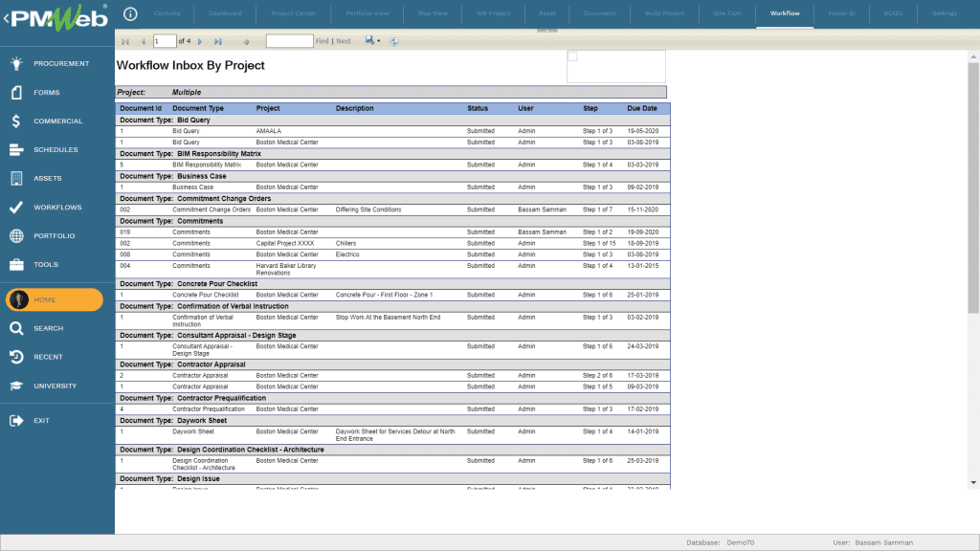Open the Forms document icon
The image size is (980, 551).
[17, 92]
